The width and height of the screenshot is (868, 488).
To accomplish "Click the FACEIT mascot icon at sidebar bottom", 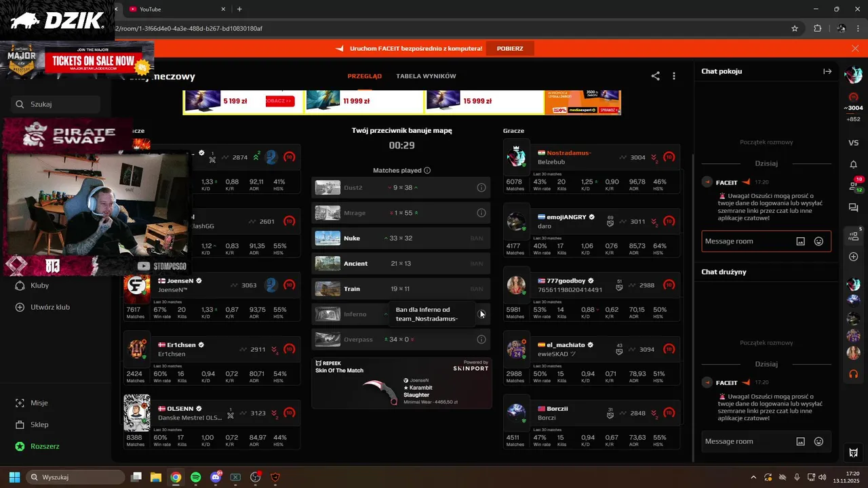I will pyautogui.click(x=853, y=453).
